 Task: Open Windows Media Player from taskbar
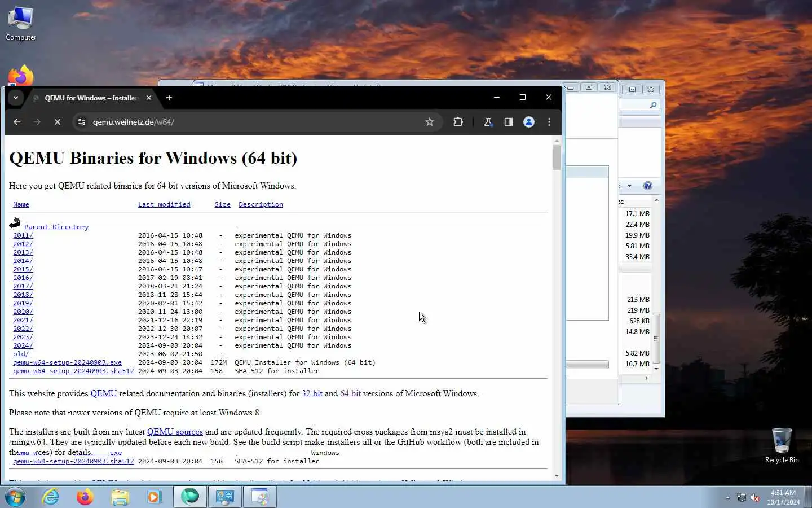(x=154, y=497)
